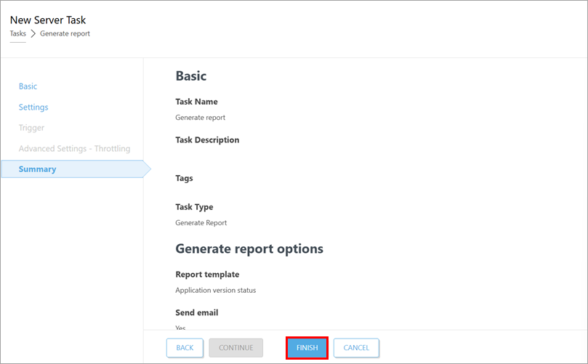This screenshot has width=588, height=364.
Task: Click Finish to create the task
Action: tap(307, 348)
